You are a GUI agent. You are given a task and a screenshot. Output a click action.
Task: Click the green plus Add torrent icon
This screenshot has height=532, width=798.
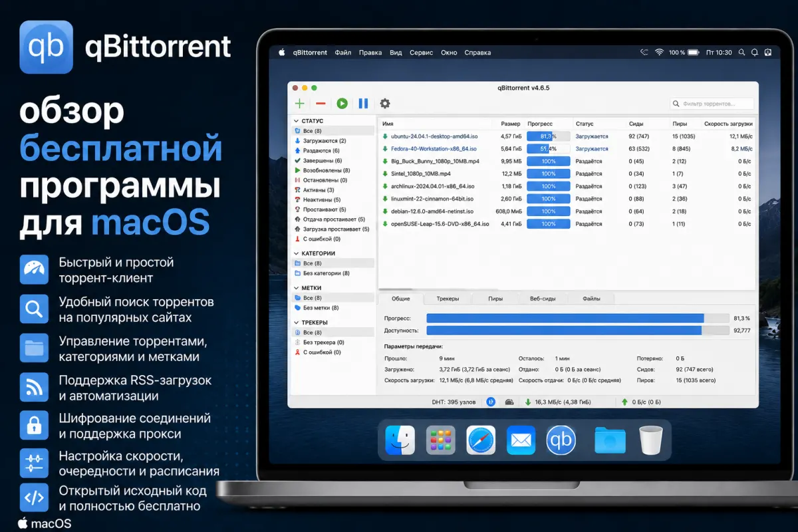(300, 104)
